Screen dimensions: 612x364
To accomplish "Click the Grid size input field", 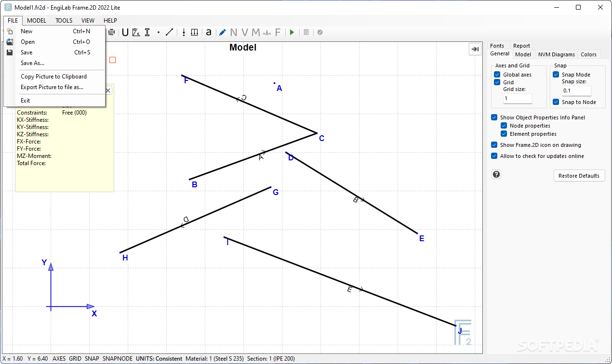I will pyautogui.click(x=518, y=98).
